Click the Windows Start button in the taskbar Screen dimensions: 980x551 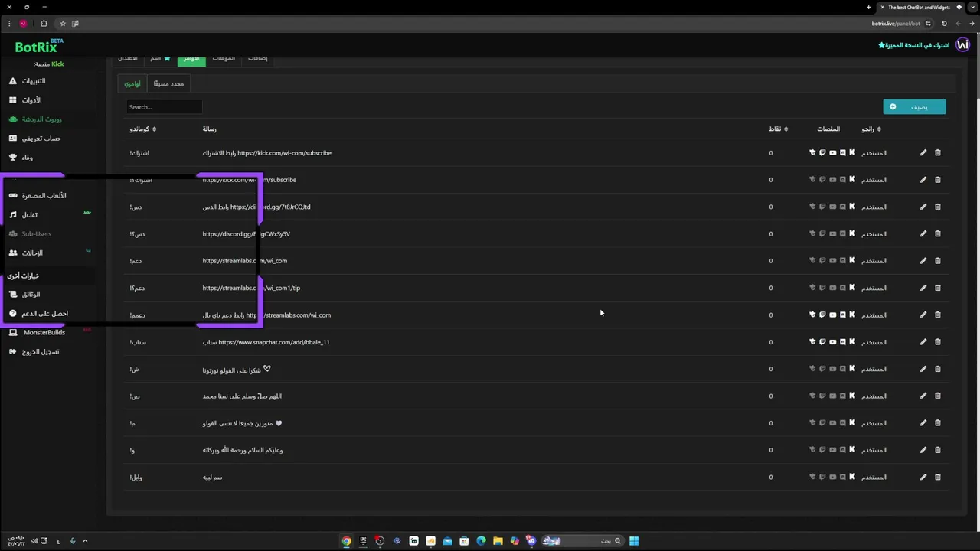tap(634, 541)
